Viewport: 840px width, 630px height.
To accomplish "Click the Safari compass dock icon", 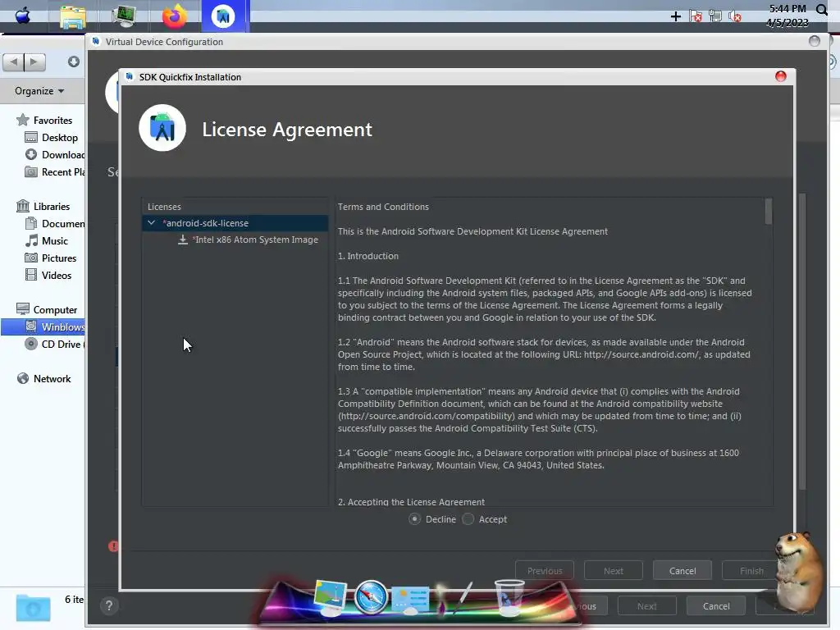I will click(x=371, y=596).
